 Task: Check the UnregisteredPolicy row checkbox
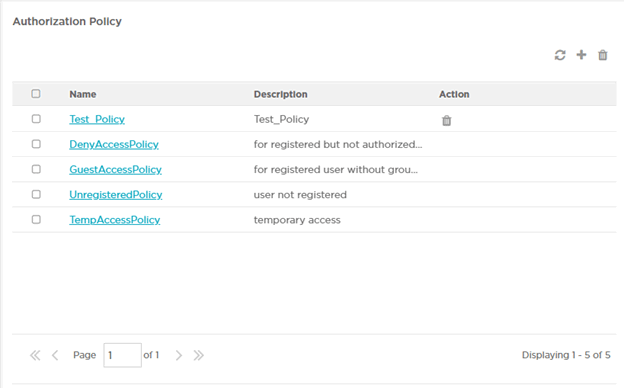36,194
